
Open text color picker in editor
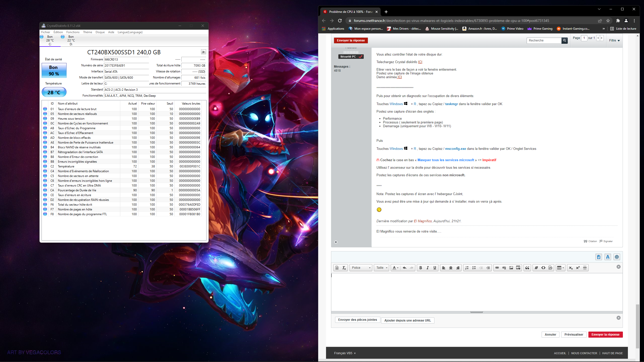click(395, 268)
